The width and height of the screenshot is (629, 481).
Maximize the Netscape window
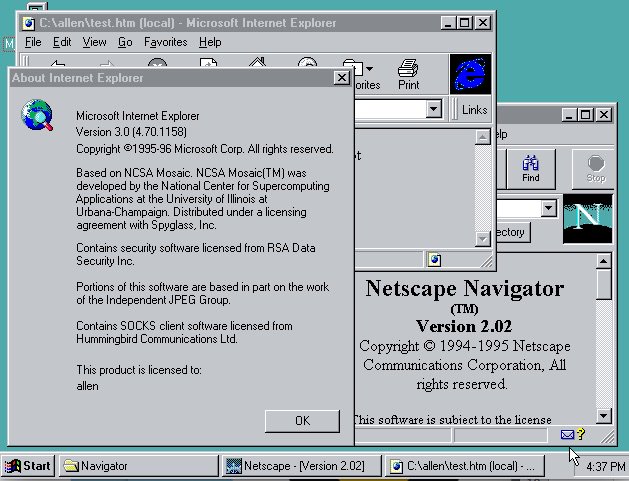[585, 115]
